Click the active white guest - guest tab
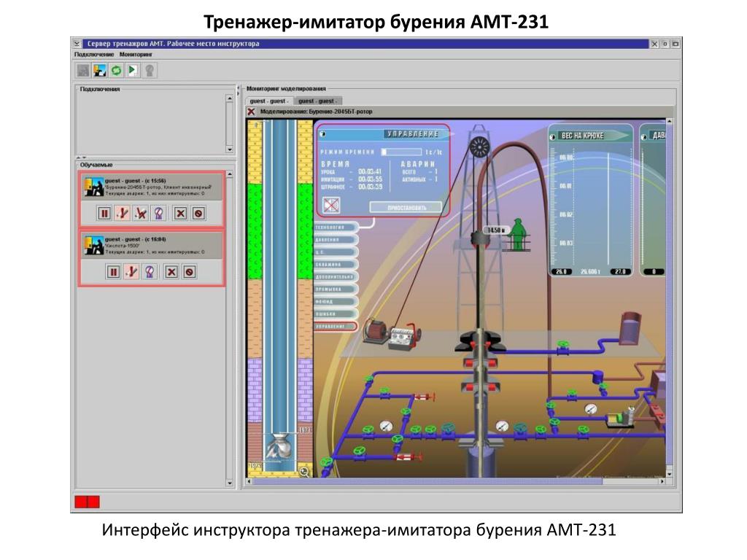Image resolution: width=747 pixels, height=560 pixels. pos(268,101)
